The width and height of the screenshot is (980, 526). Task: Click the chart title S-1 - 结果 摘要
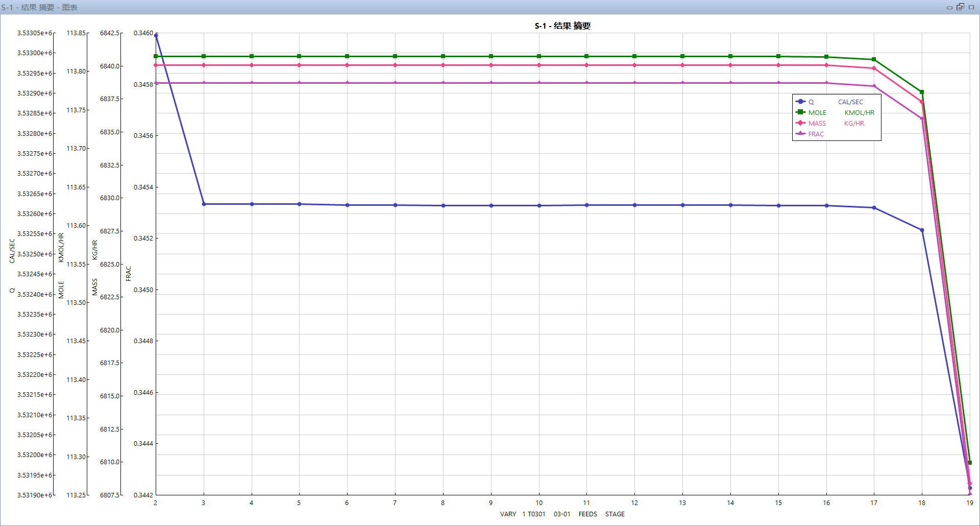[x=562, y=26]
